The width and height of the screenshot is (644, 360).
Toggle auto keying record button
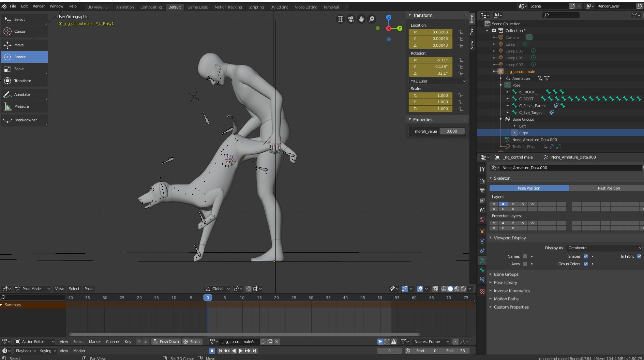212,351
